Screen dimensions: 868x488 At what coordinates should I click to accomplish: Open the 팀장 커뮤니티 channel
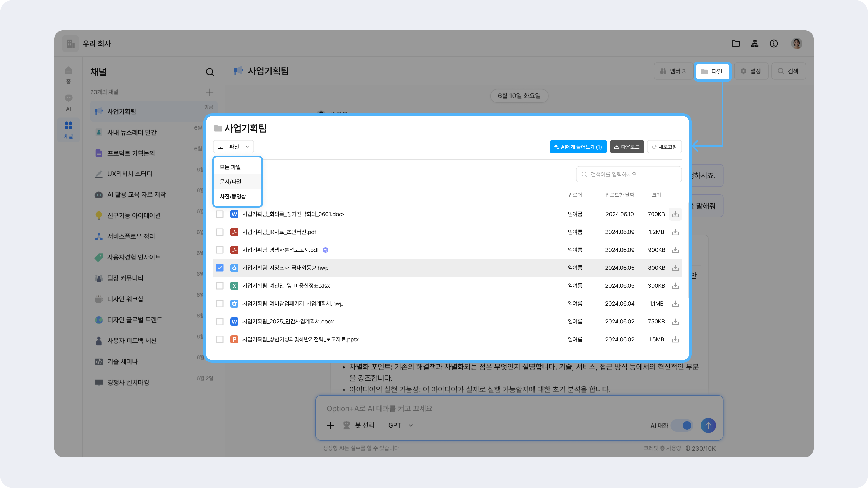point(154,278)
